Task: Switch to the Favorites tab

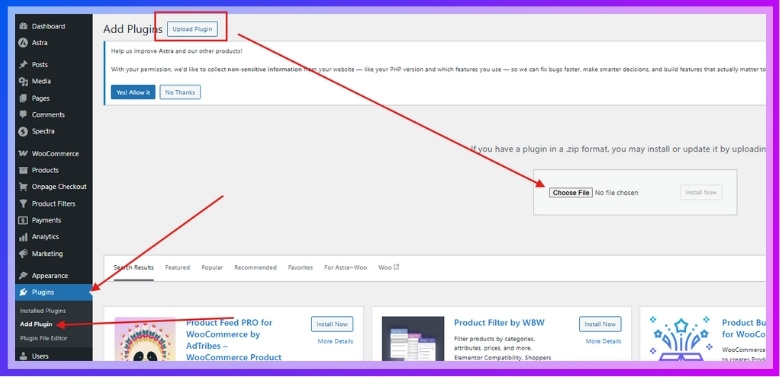Action: 300,268
